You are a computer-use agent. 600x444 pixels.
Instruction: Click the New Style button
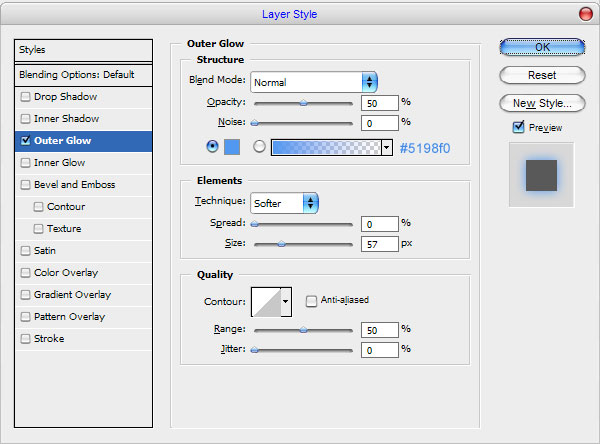[542, 103]
